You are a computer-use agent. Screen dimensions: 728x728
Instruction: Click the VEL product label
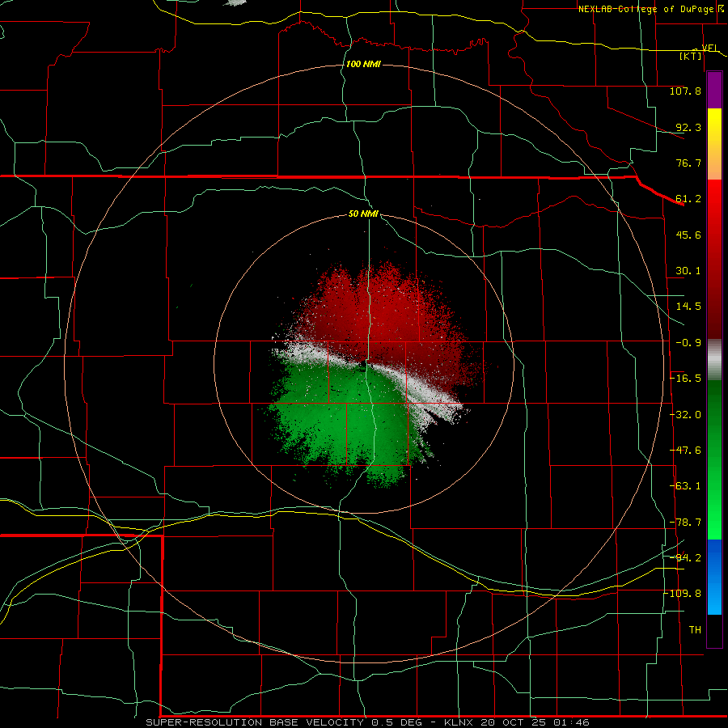point(710,48)
